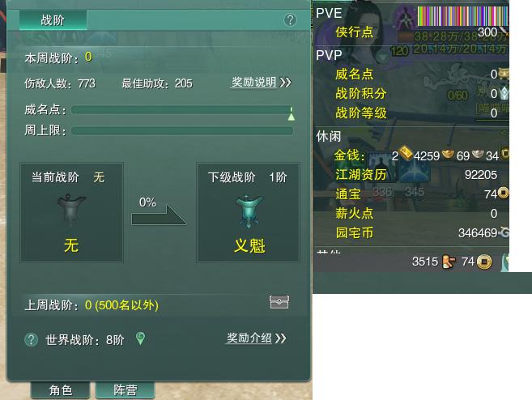Click the 通宝 coin icon beside 74

504,193
